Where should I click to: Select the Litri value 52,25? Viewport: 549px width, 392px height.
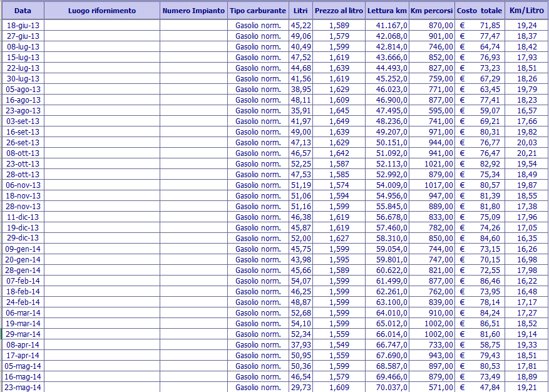(x=300, y=163)
